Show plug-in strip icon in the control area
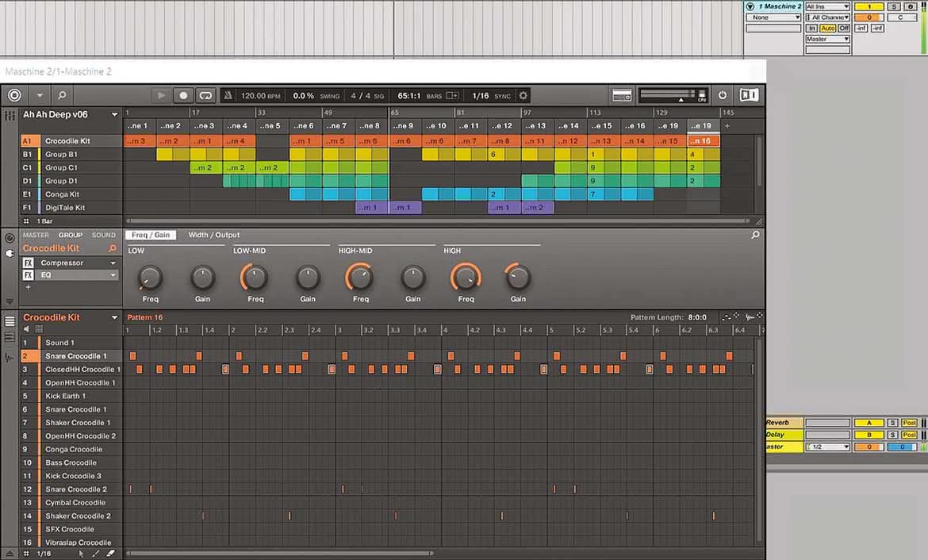The height and width of the screenshot is (560, 928). 10,253
